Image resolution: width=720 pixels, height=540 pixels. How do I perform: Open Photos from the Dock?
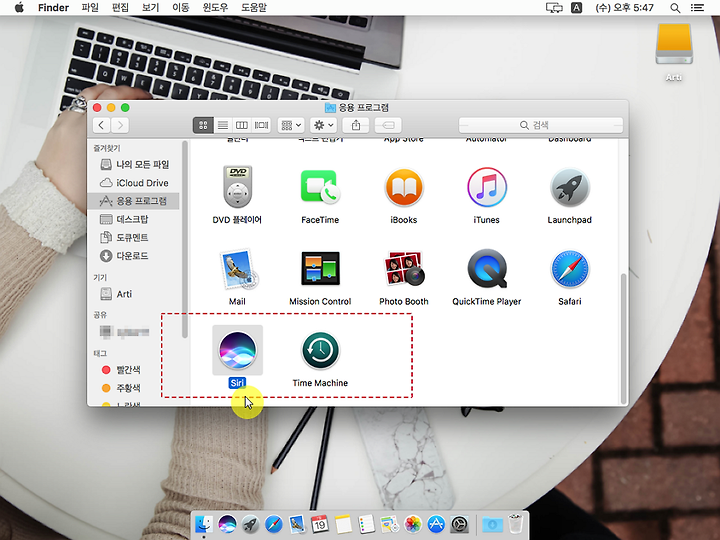[x=413, y=524]
